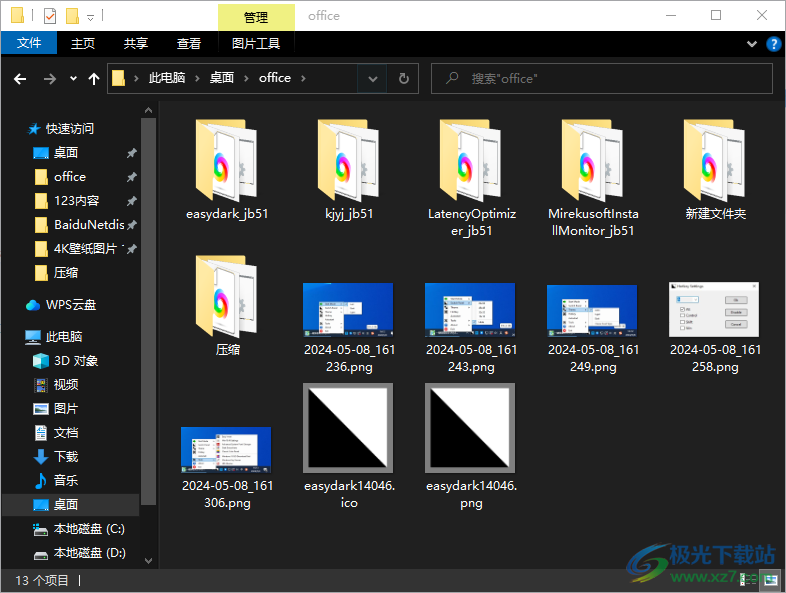The image size is (786, 593).
Task: Open the 压缩 folder in file pane
Action: tap(227, 306)
